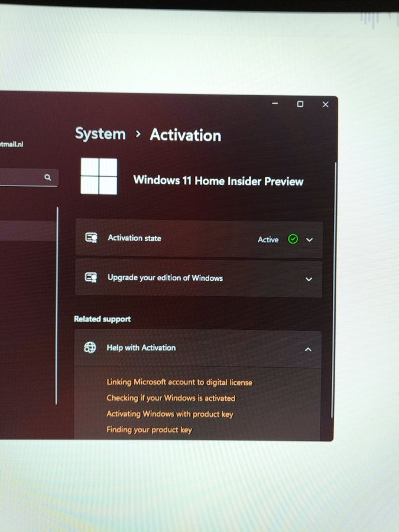Collapse the Help with Activation section
The height and width of the screenshot is (532, 399).
pyautogui.click(x=308, y=349)
